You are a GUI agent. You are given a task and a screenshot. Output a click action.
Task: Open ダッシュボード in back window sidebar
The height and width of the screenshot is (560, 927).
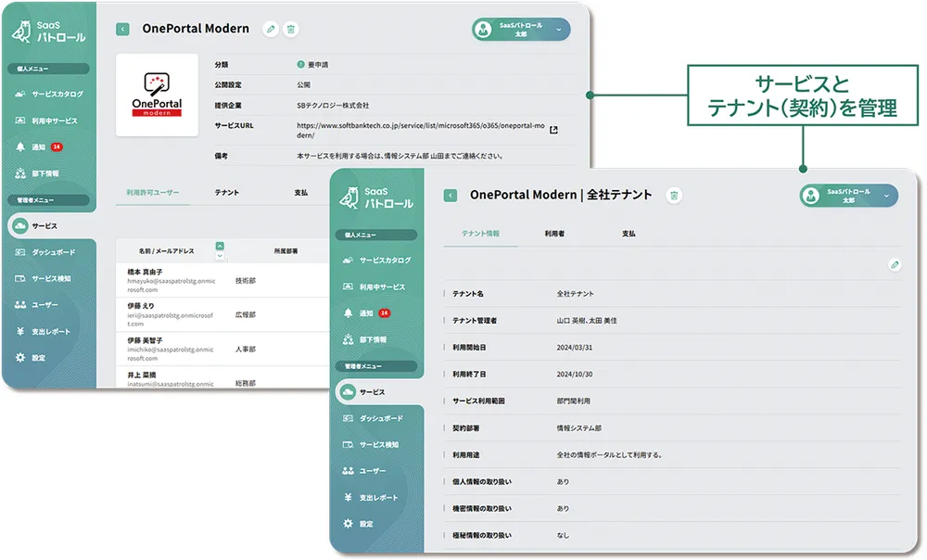click(45, 252)
